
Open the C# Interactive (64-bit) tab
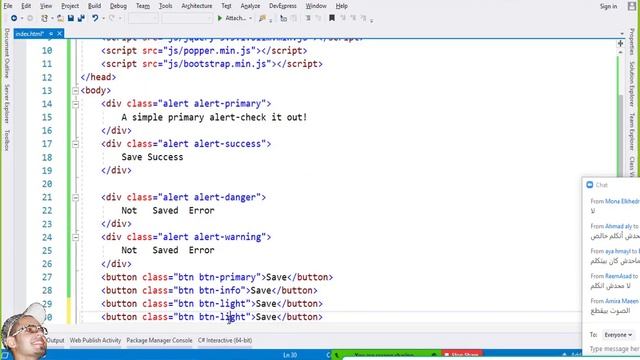pos(225,340)
